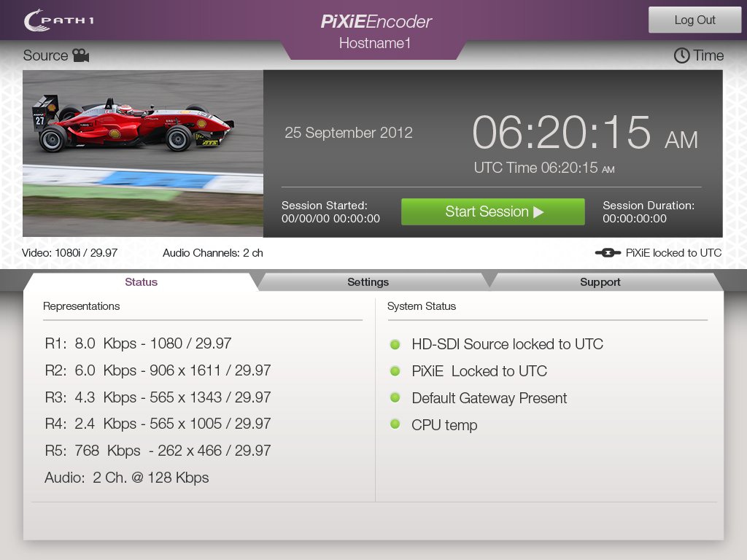The height and width of the screenshot is (560, 747).
Task: Select the R5 768 Kbps row
Action: pyautogui.click(x=158, y=451)
